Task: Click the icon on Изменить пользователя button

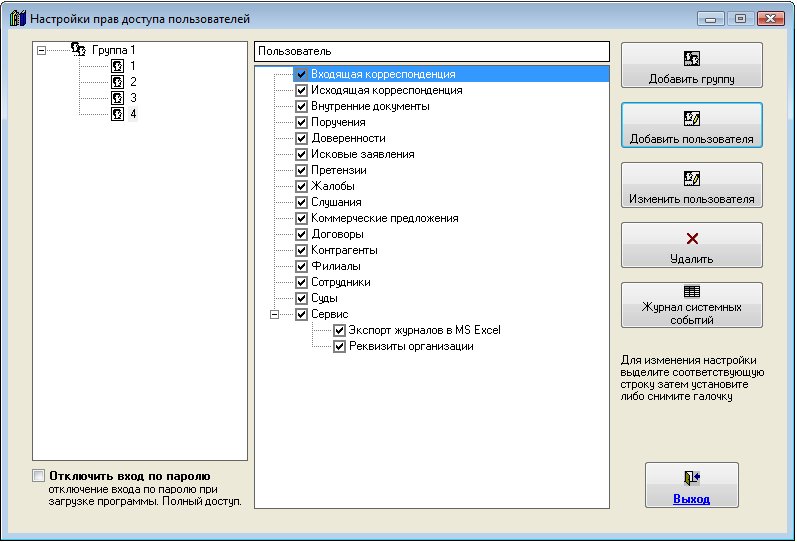Action: point(692,178)
